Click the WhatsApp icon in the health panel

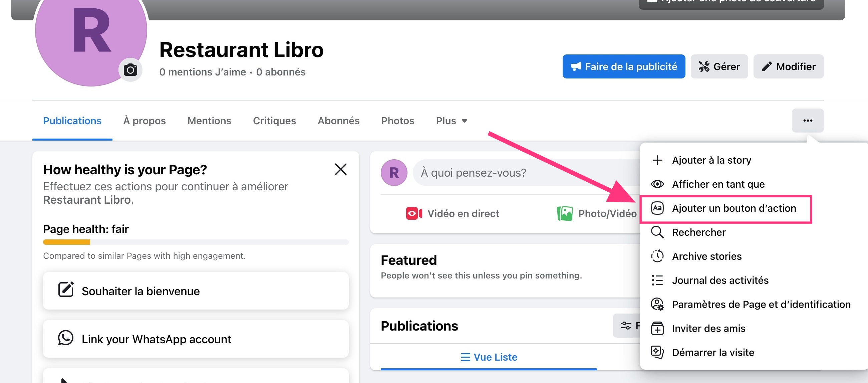pos(66,339)
